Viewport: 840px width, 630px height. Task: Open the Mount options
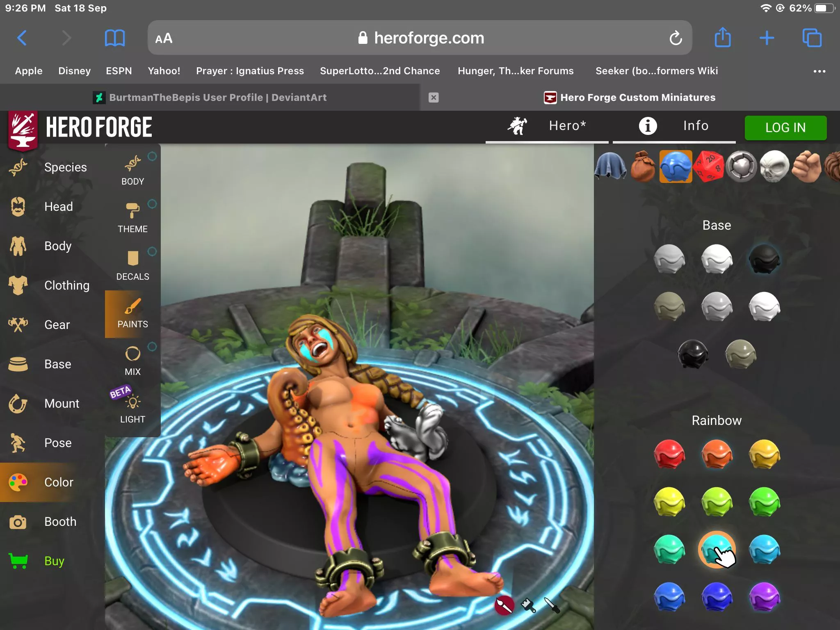[x=62, y=403]
